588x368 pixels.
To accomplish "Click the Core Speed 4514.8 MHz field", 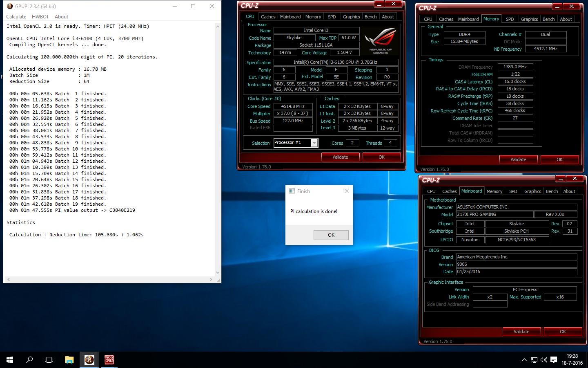I will point(293,106).
